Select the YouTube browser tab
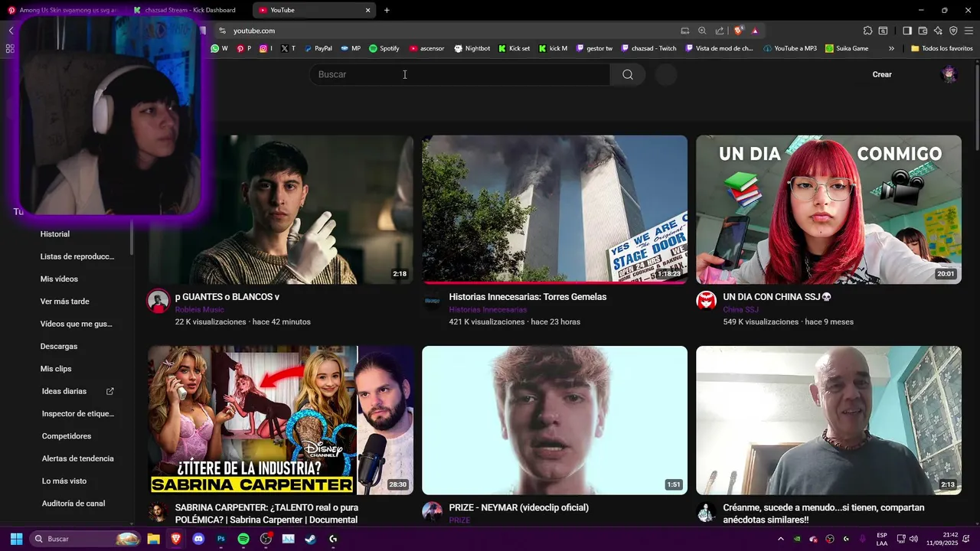This screenshot has height=551, width=980. click(314, 10)
